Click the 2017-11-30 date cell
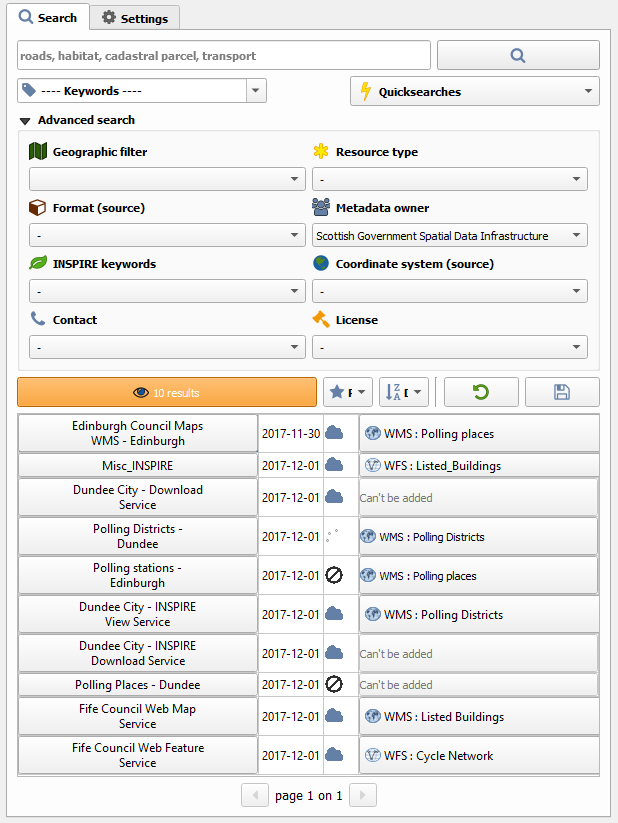This screenshot has width=618, height=823. (291, 434)
